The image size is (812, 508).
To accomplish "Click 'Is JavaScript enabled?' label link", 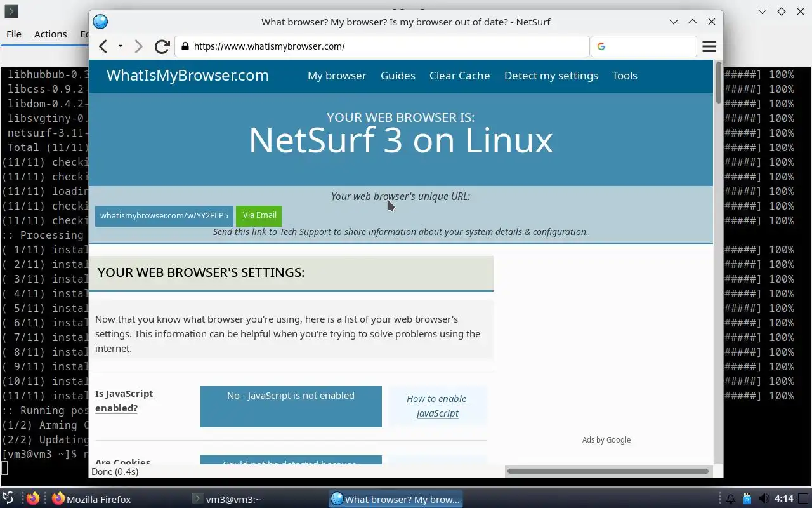I will 125,401.
